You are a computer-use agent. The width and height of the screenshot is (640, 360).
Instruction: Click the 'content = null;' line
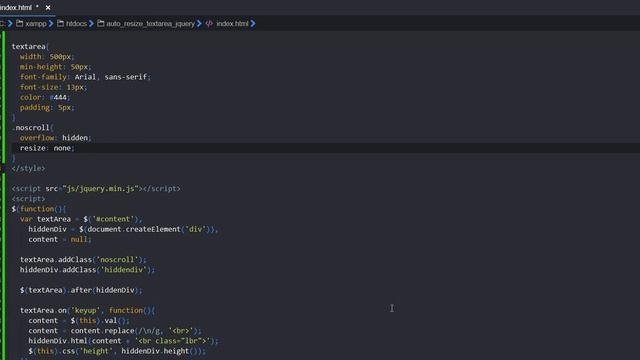[60, 240]
